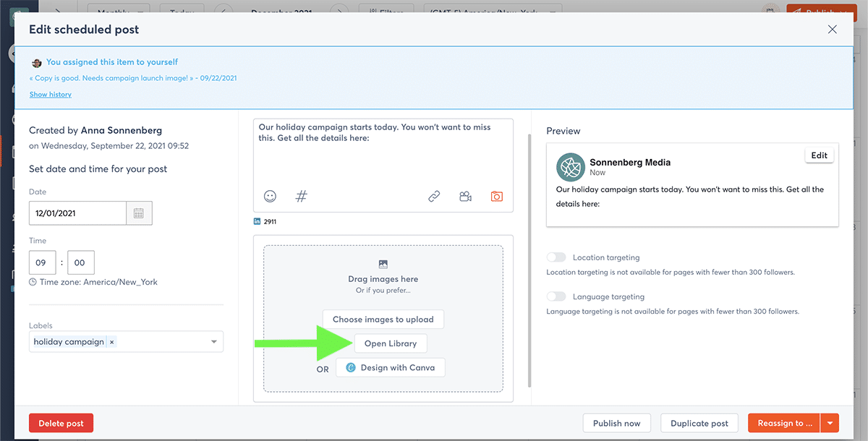868x441 pixels.
Task: Click the link chain icon
Action: (434, 196)
